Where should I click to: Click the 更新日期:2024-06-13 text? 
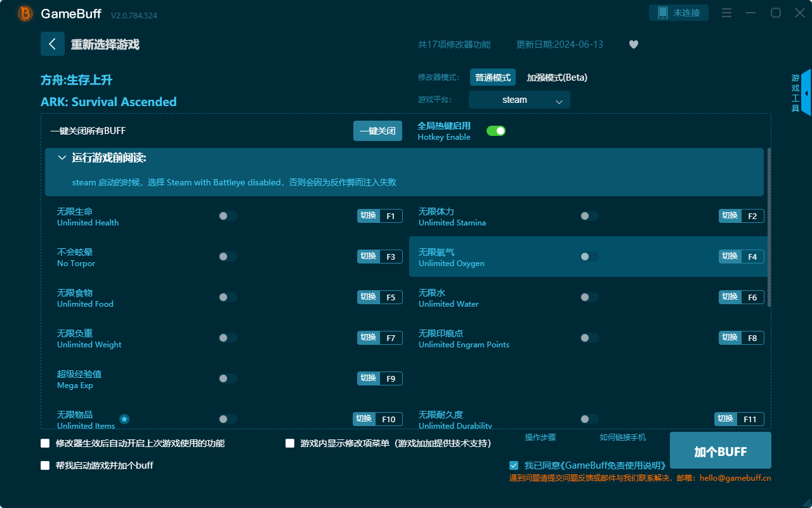[x=560, y=44]
